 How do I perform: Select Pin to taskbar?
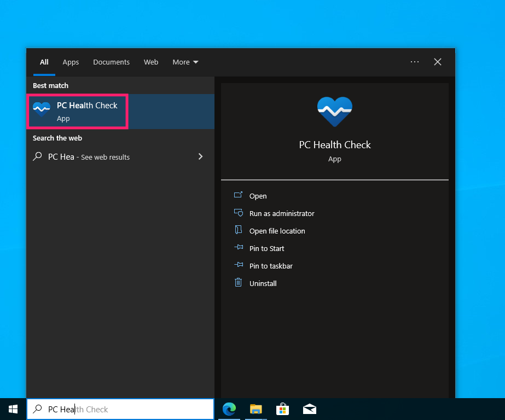coord(271,266)
